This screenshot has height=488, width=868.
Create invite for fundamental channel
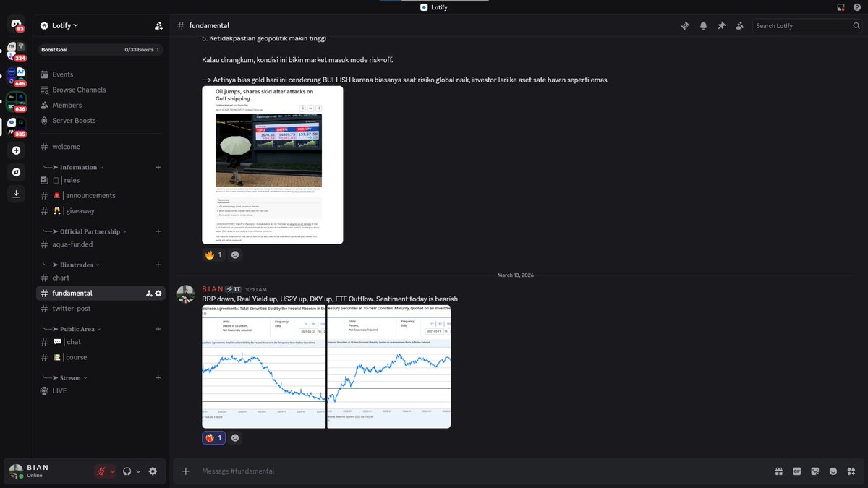(x=149, y=293)
